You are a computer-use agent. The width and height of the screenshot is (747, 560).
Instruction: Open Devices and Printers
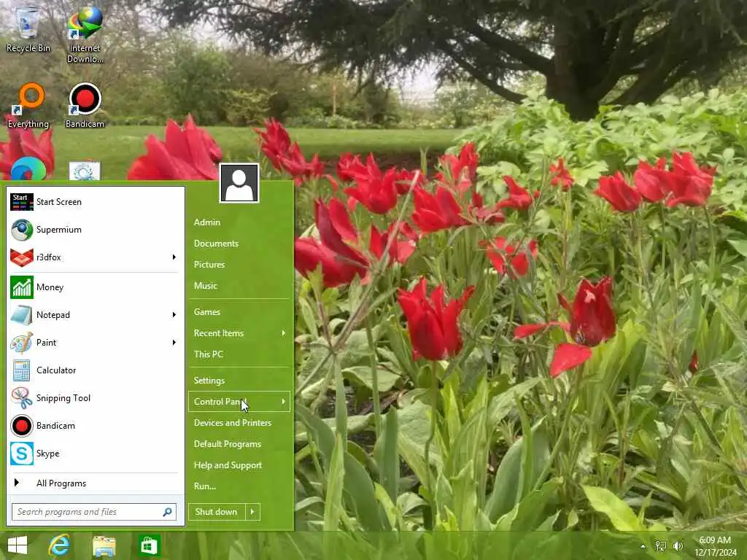(233, 423)
